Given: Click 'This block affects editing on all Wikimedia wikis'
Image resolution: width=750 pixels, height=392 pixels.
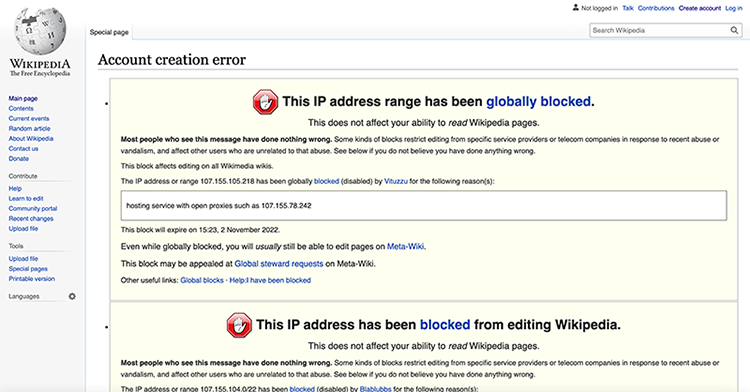Looking at the screenshot, I should point(197,166).
